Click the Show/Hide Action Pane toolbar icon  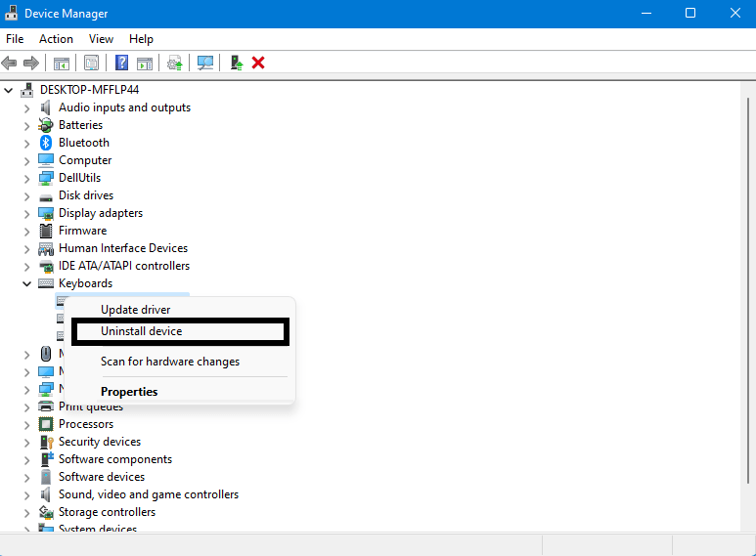click(x=145, y=63)
